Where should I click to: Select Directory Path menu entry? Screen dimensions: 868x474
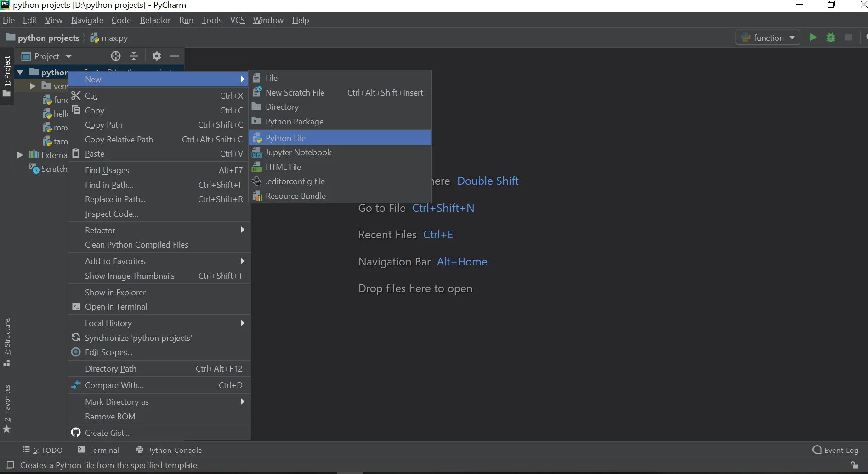(x=159, y=369)
